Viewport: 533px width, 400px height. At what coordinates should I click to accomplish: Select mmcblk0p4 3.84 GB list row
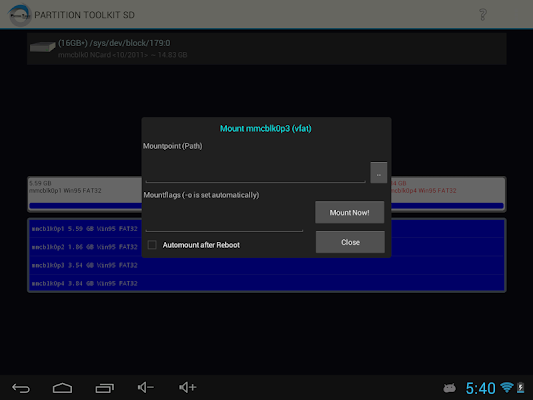[267, 283]
